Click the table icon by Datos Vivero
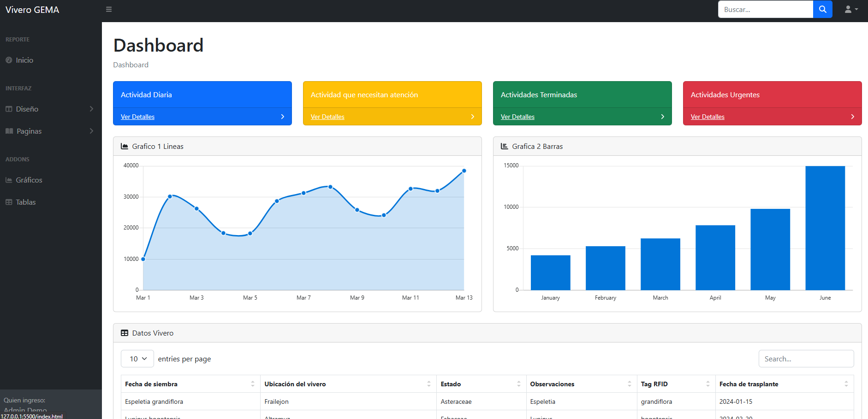This screenshot has height=419, width=868. tap(125, 333)
